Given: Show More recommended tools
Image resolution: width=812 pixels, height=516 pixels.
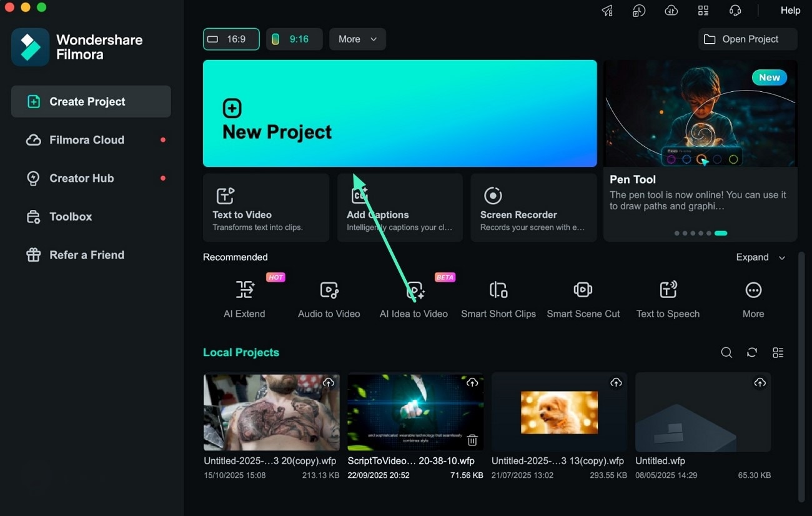Looking at the screenshot, I should pos(753,299).
